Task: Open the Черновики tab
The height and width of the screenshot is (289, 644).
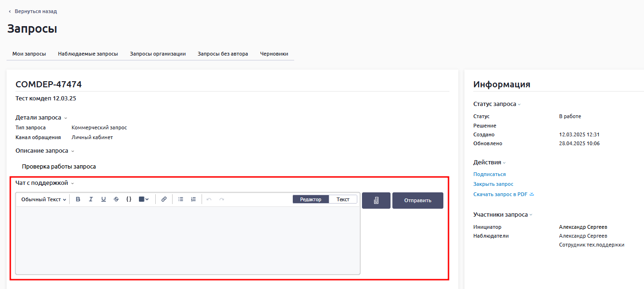Action: (x=274, y=54)
